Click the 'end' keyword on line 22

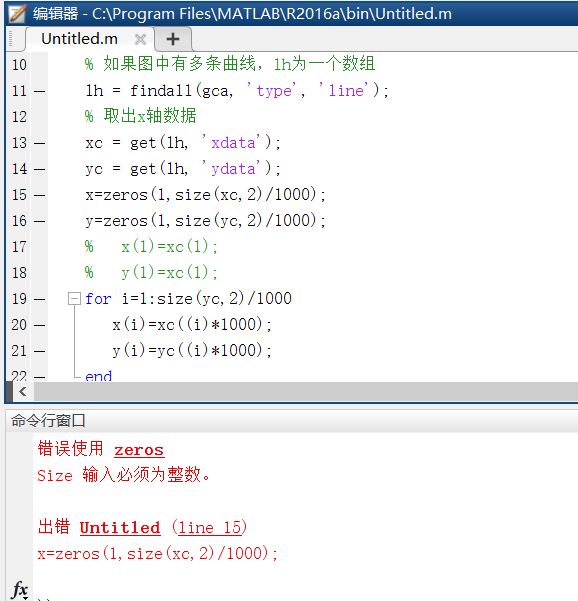point(99,376)
